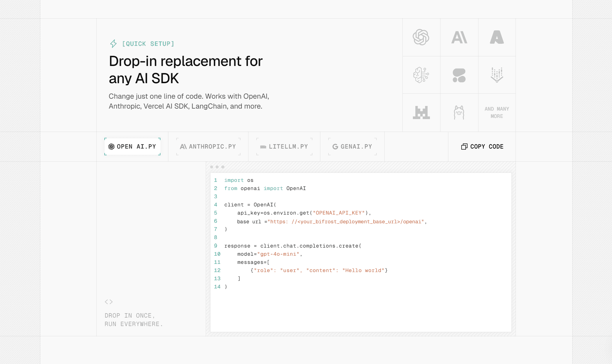Click the brain circuit Bedrock logo tile
This screenshot has height=364, width=612.
(x=421, y=75)
